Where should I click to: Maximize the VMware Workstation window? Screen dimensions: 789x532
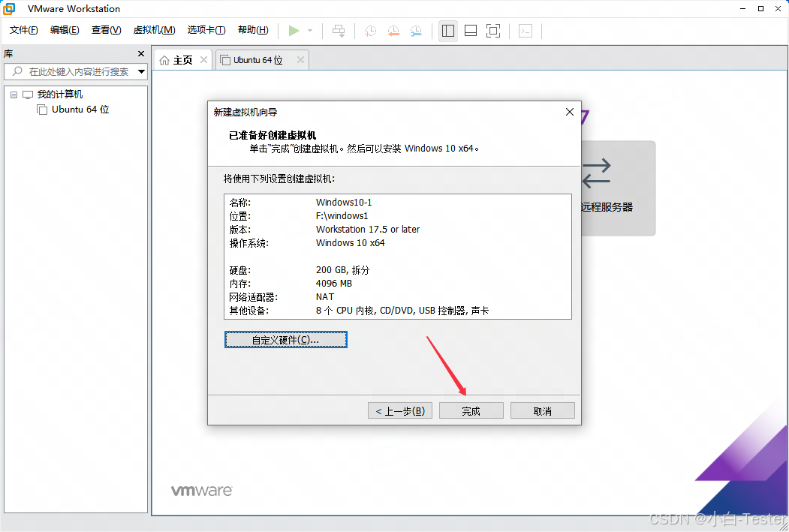pos(760,8)
